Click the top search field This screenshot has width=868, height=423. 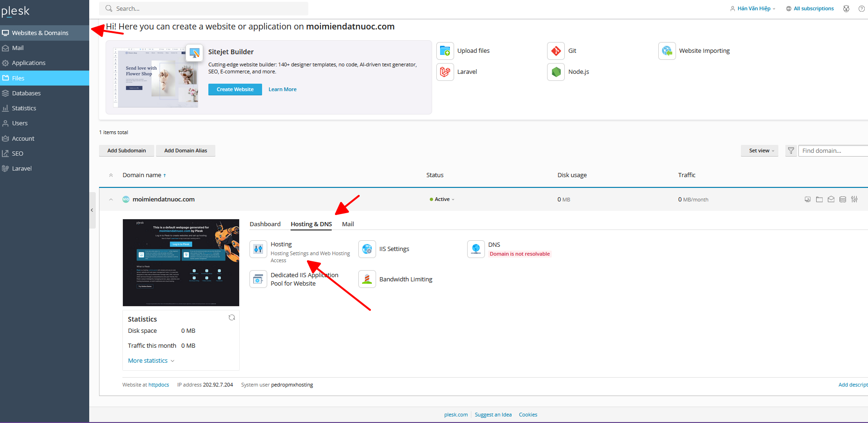coord(204,8)
